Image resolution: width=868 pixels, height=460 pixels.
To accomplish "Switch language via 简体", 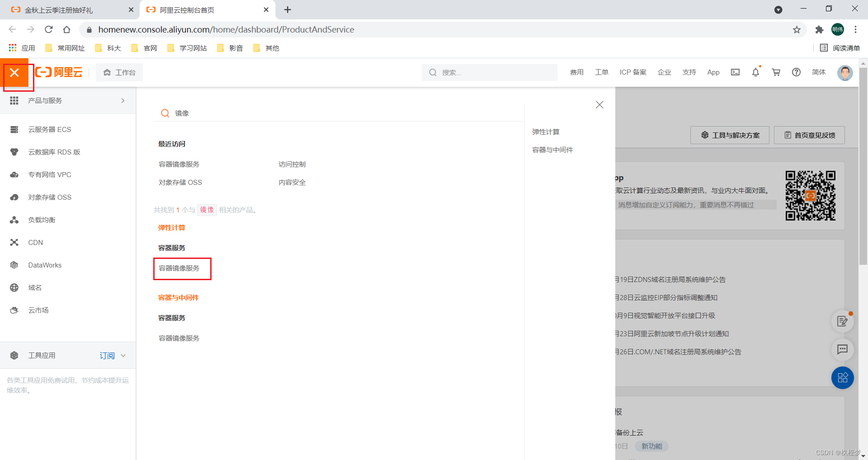I will point(819,72).
